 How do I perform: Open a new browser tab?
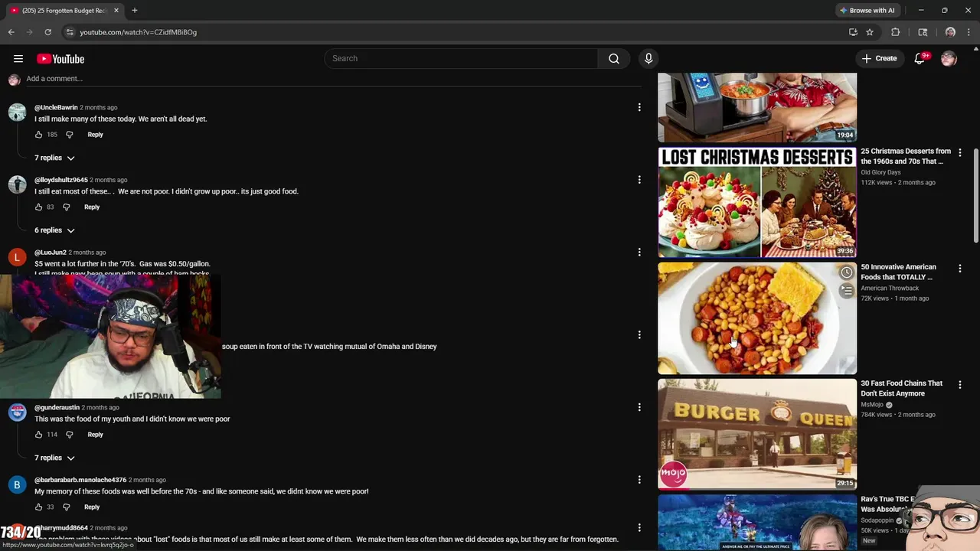[x=135, y=11]
